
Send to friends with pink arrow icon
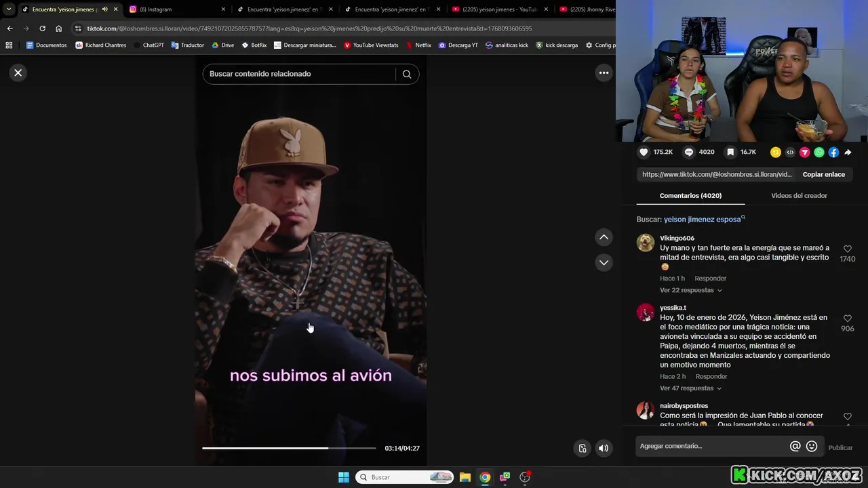coord(805,152)
